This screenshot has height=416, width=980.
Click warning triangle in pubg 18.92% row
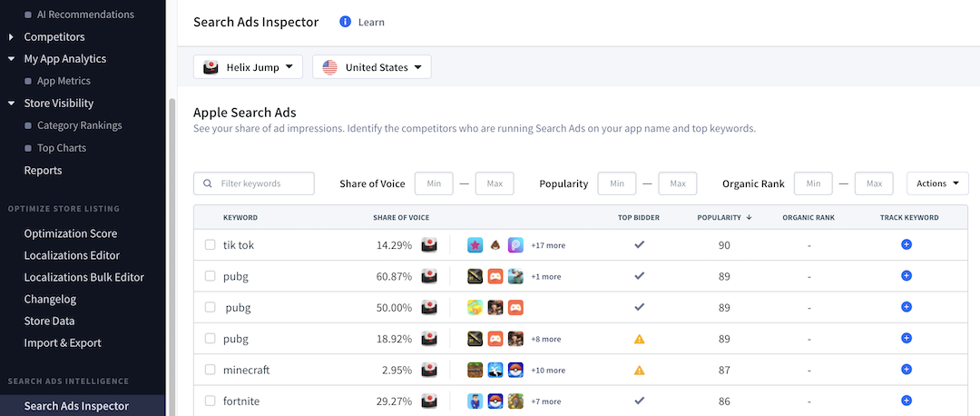click(x=639, y=339)
